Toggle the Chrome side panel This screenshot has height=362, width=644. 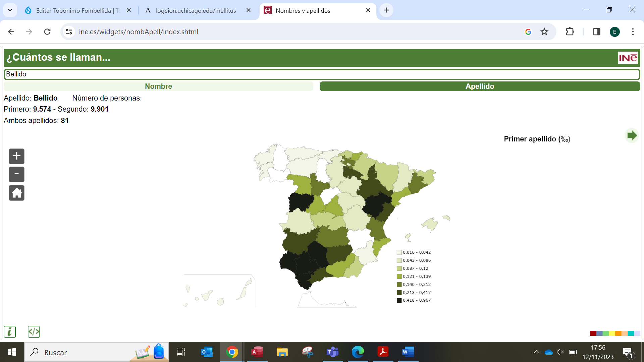(x=596, y=32)
